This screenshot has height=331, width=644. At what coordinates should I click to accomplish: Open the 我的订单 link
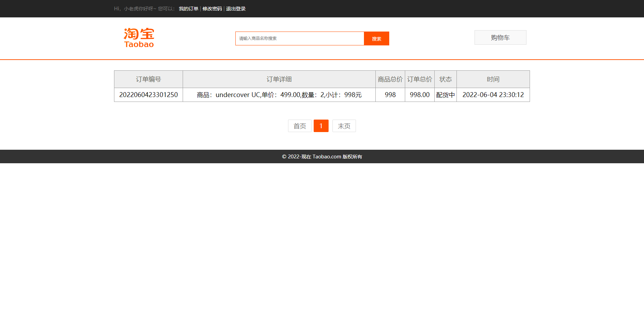[x=189, y=9]
